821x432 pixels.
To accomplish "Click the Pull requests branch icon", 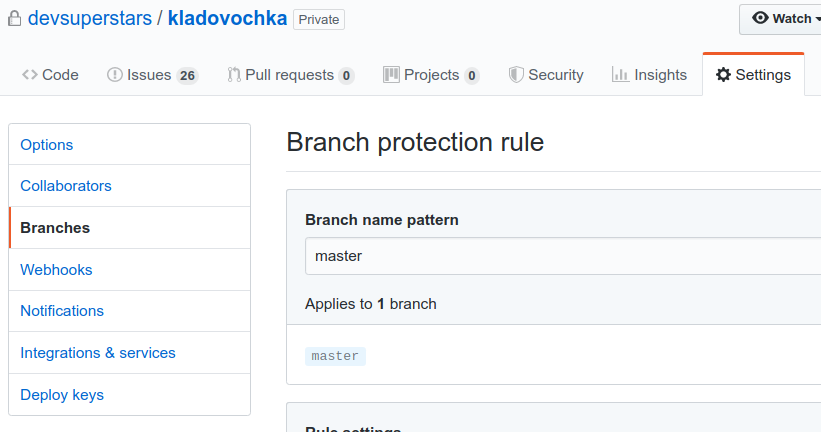I will (234, 75).
